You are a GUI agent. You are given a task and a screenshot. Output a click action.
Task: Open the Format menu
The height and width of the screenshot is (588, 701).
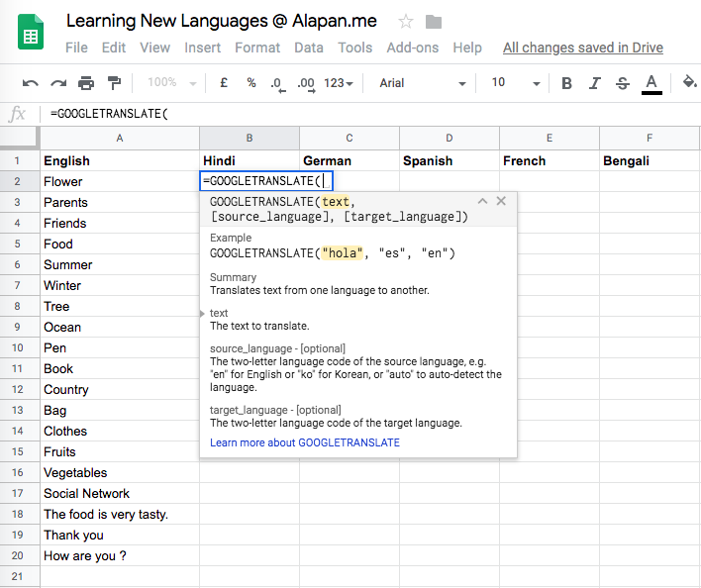(x=257, y=48)
